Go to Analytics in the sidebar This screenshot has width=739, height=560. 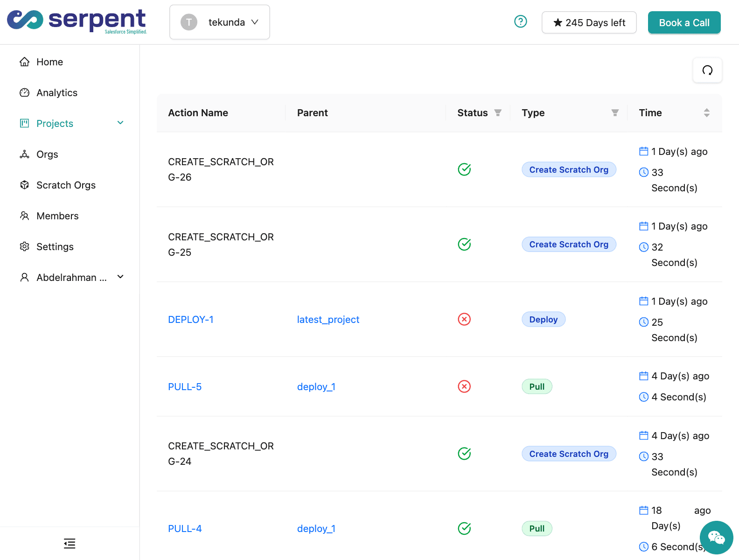click(x=57, y=93)
